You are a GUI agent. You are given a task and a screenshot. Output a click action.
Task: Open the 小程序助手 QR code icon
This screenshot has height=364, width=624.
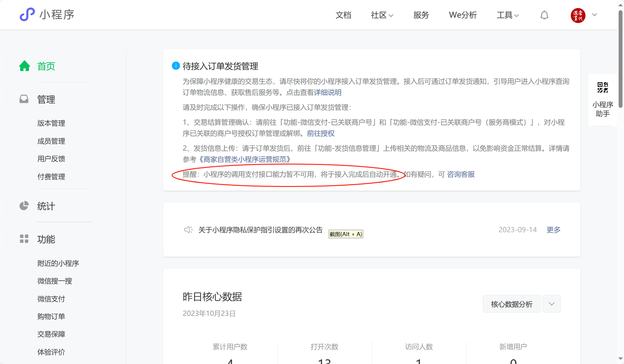pyautogui.click(x=602, y=88)
